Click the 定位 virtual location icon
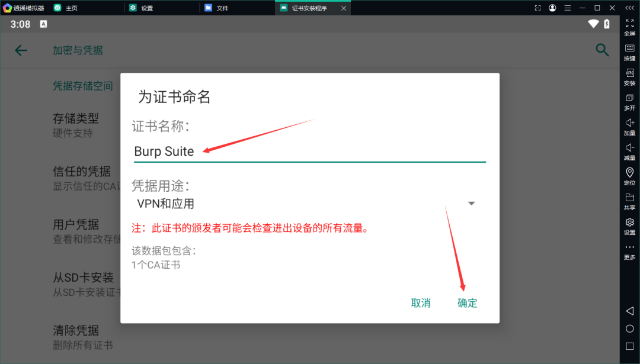This screenshot has height=364, width=640. pyautogui.click(x=629, y=177)
